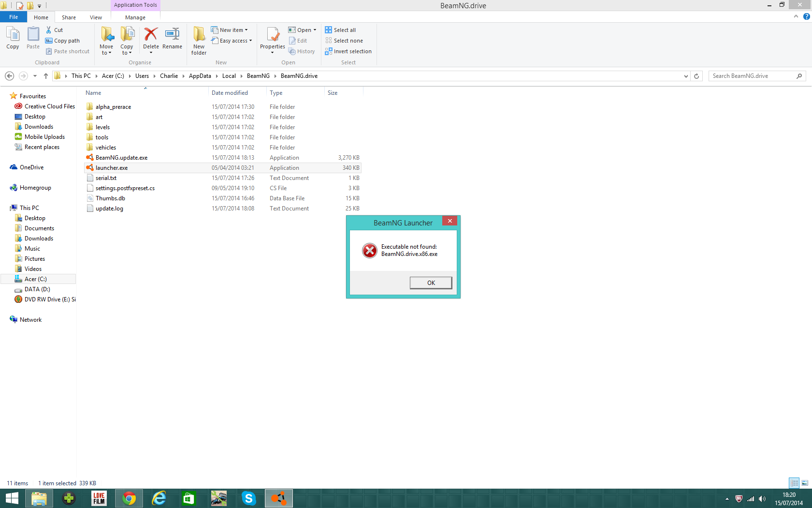Select the vehicles folder

point(105,148)
